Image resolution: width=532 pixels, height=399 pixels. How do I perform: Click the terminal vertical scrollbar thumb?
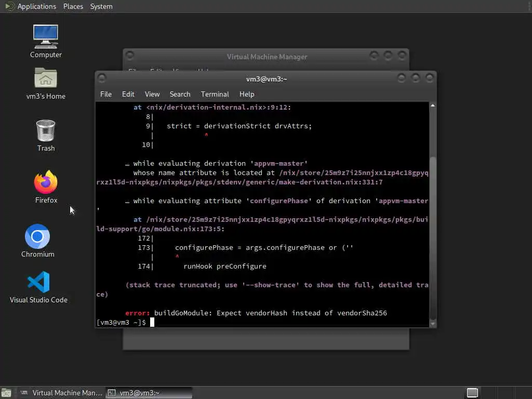coord(433,238)
